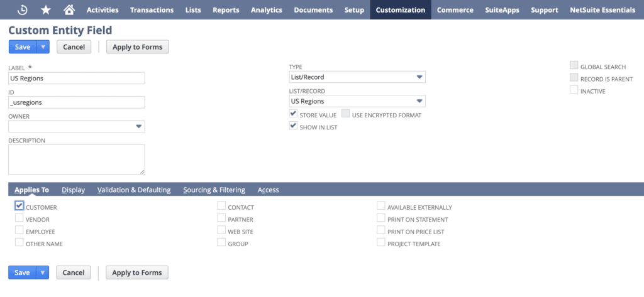This screenshot has height=297, width=644.
Task: Uncheck the Customer checkbox
Action: (19, 206)
